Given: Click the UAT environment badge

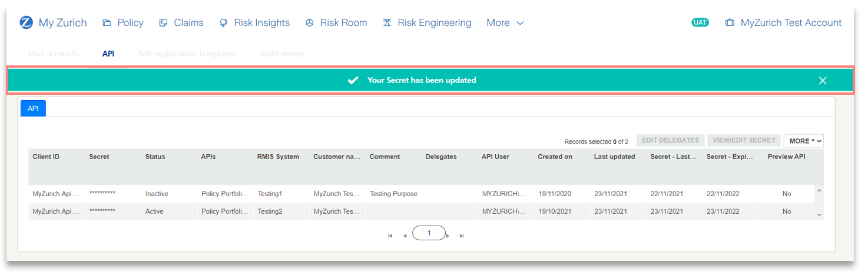Looking at the screenshot, I should [x=700, y=22].
